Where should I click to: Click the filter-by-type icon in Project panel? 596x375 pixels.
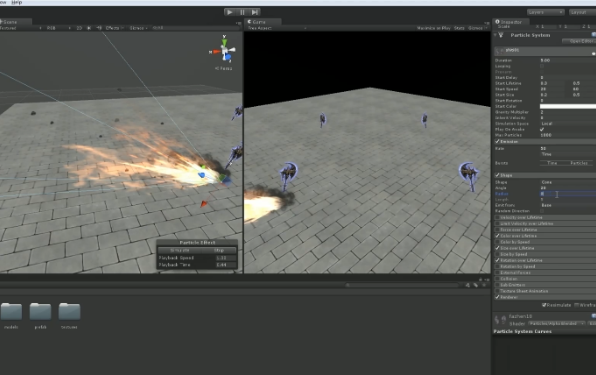point(468,285)
